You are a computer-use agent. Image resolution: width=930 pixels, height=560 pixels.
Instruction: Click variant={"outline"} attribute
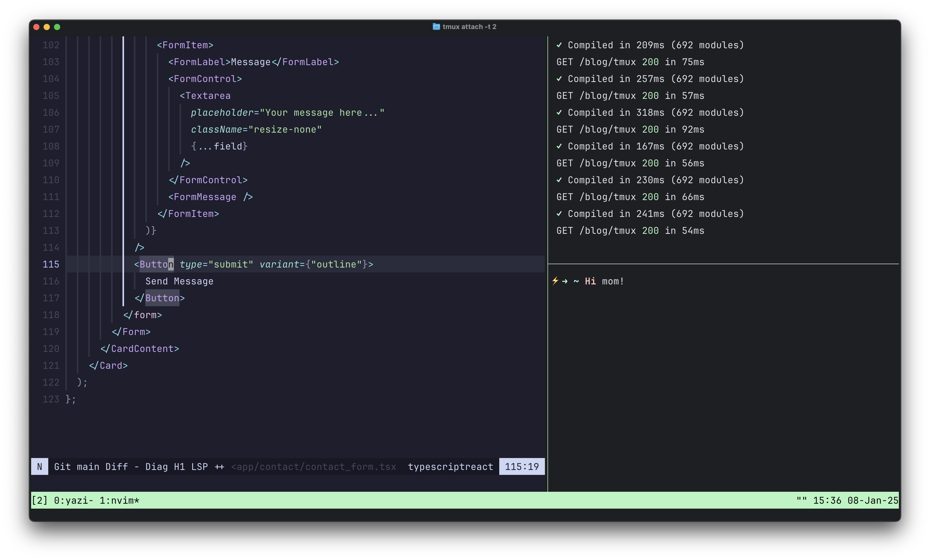[x=313, y=264]
